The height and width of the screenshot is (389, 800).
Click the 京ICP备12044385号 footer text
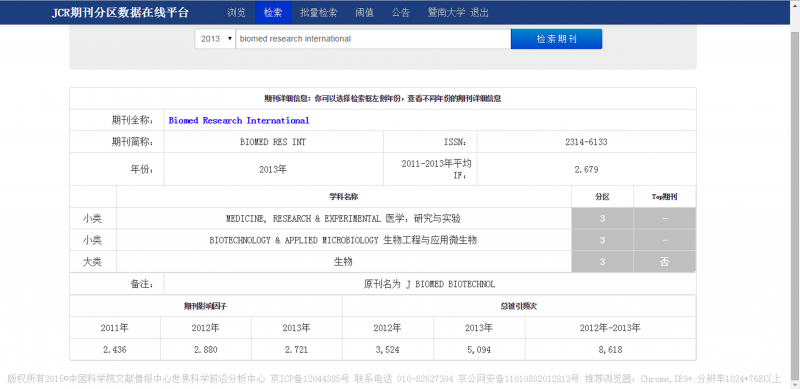309,379
